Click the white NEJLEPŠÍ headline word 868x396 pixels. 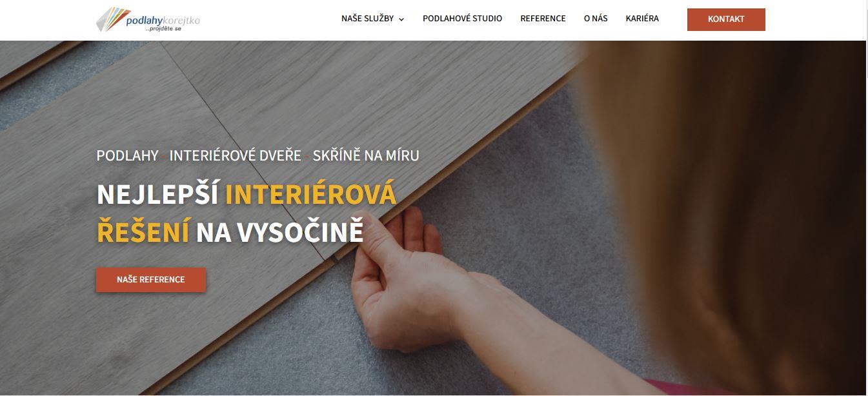coord(158,195)
